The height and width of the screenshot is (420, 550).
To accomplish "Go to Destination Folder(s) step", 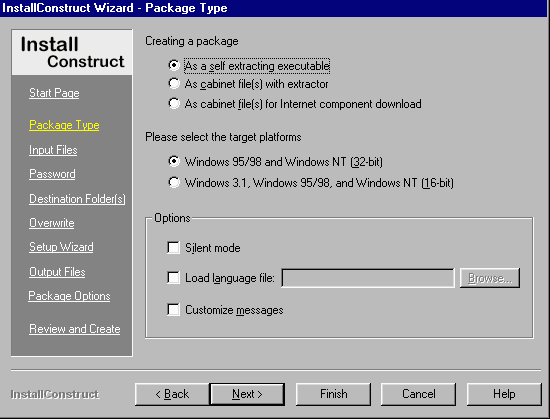I will 77,199.
